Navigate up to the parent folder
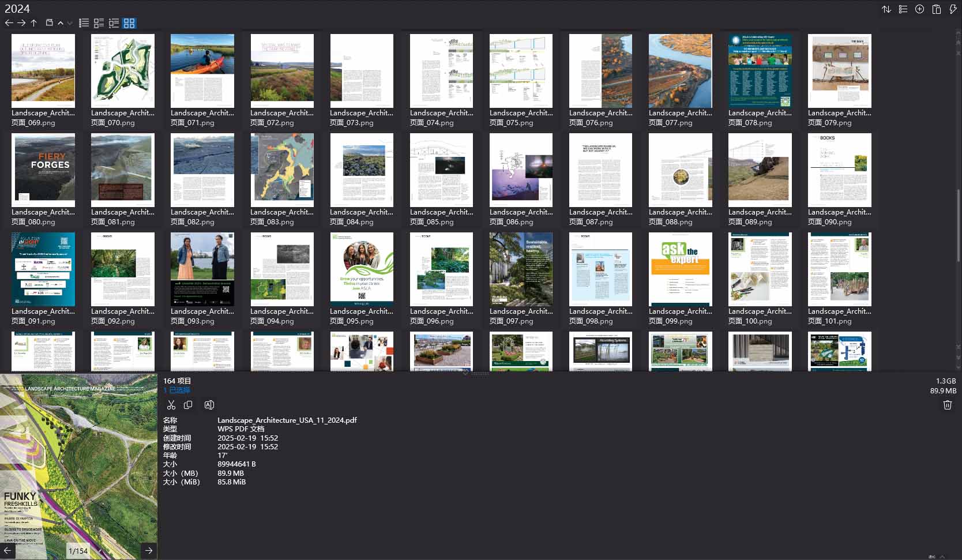Image resolution: width=962 pixels, height=560 pixels. pos(34,23)
